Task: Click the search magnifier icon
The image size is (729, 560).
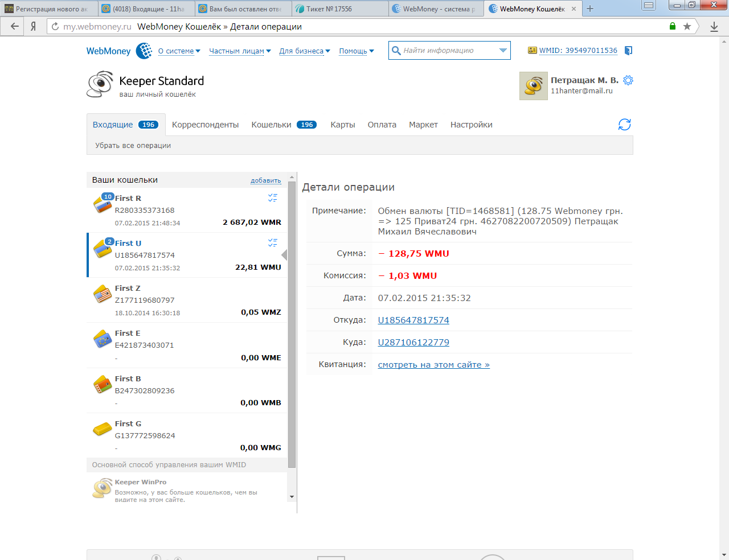Action: point(396,50)
